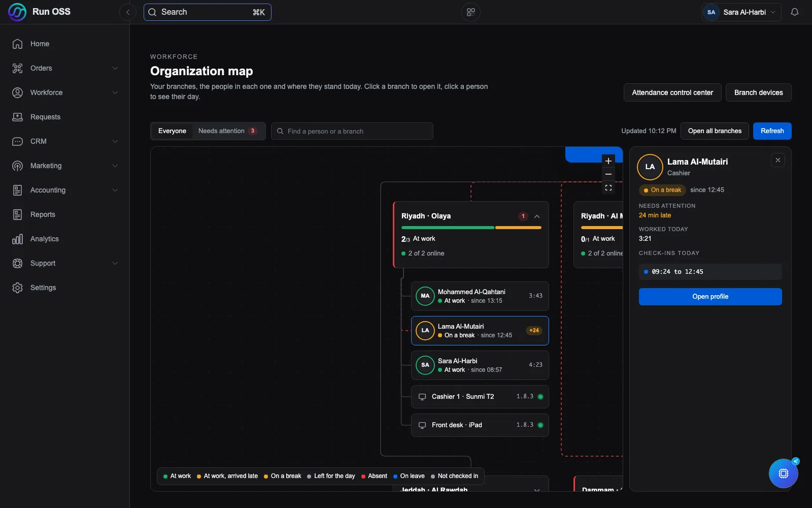
Task: Close the Lama Al-Mutairi detail panel
Action: (778, 160)
